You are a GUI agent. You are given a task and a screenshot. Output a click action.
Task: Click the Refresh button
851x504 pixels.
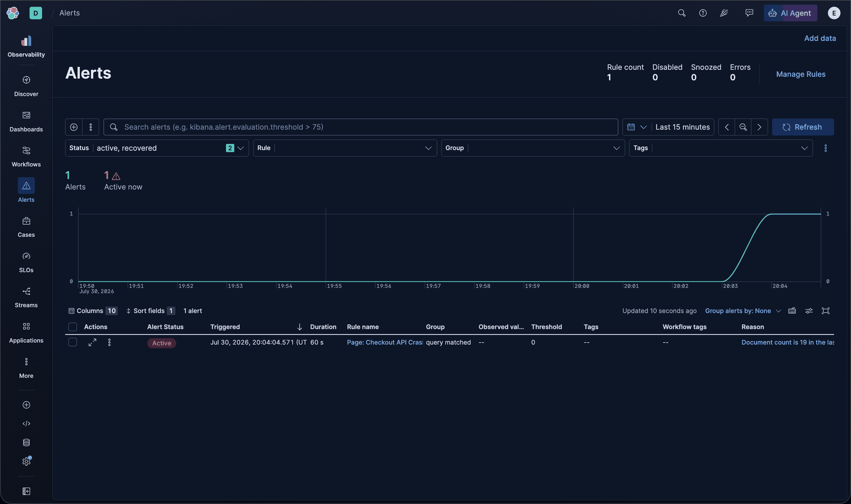click(803, 127)
